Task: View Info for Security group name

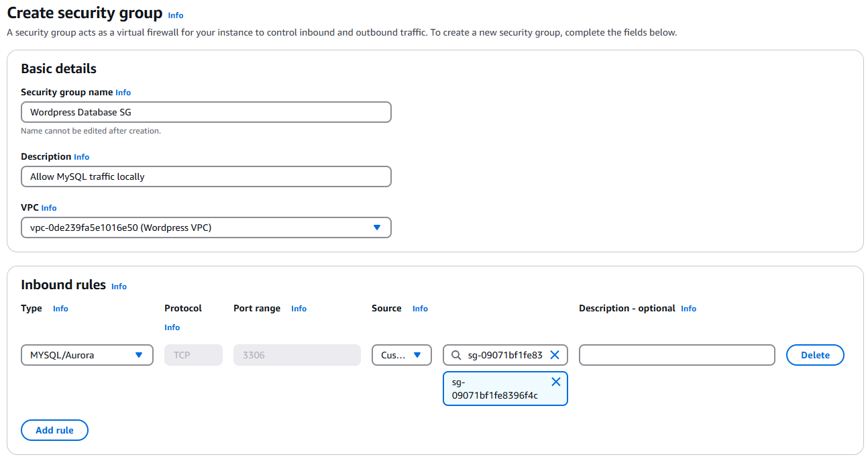Action: tap(123, 92)
